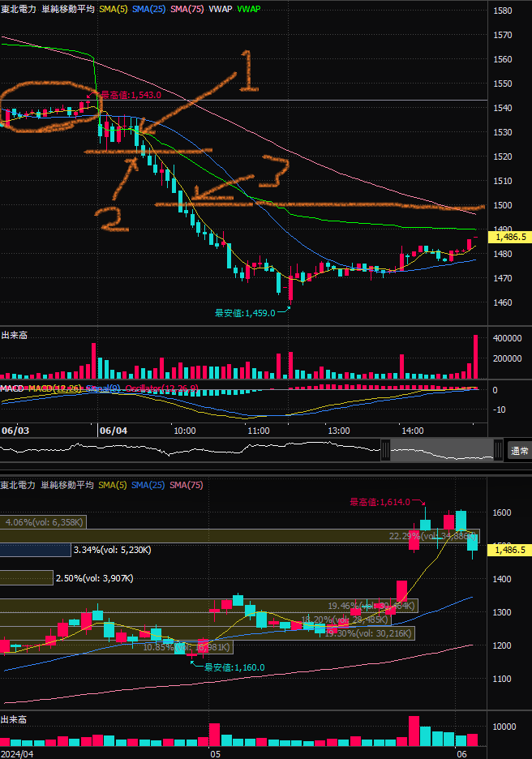This screenshot has height=759, width=532.
Task: Click the 1500 level on the price axis
Action: (503, 205)
